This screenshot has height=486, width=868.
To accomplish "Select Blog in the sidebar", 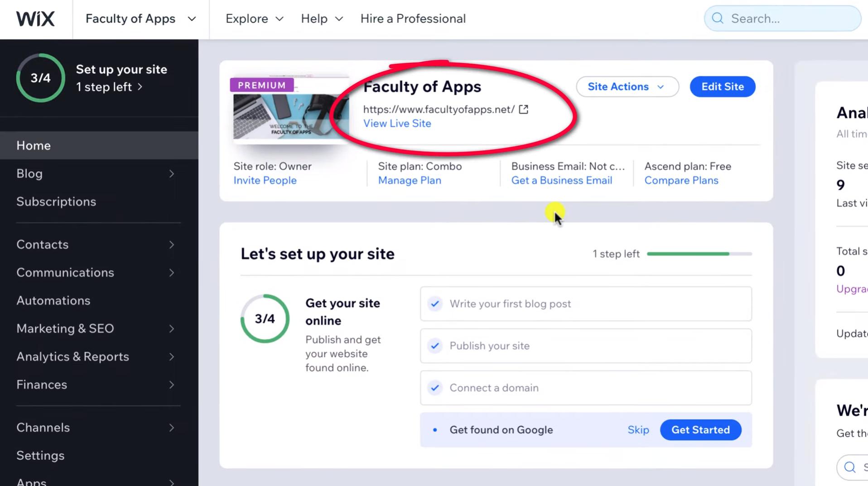I will click(29, 173).
